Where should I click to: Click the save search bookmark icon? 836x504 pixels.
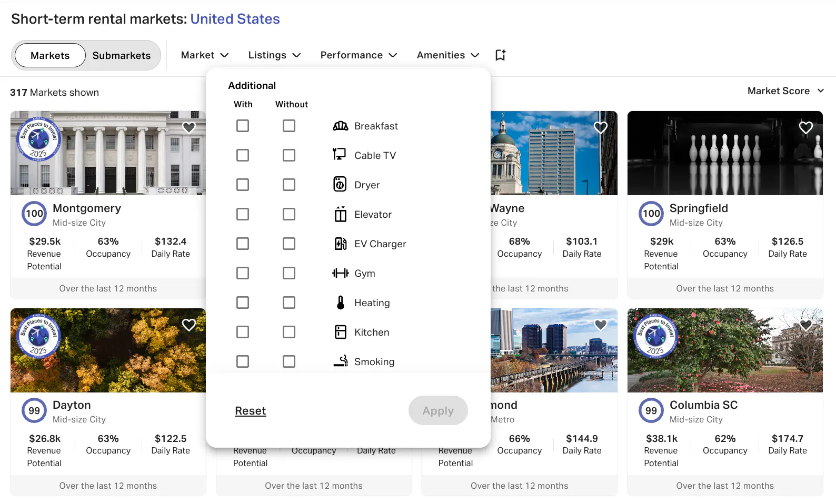coord(500,55)
